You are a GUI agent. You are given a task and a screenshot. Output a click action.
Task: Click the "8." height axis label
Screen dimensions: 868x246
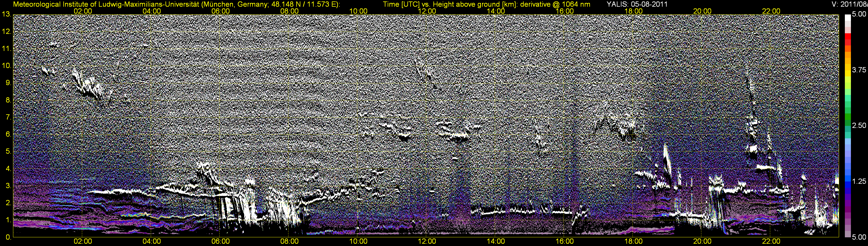tap(8, 100)
